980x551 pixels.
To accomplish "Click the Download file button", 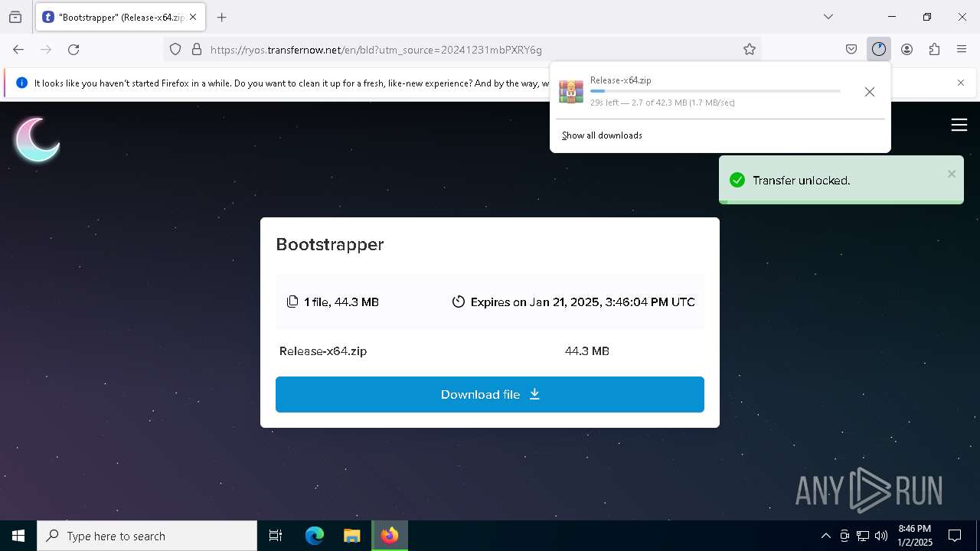I will pyautogui.click(x=490, y=394).
